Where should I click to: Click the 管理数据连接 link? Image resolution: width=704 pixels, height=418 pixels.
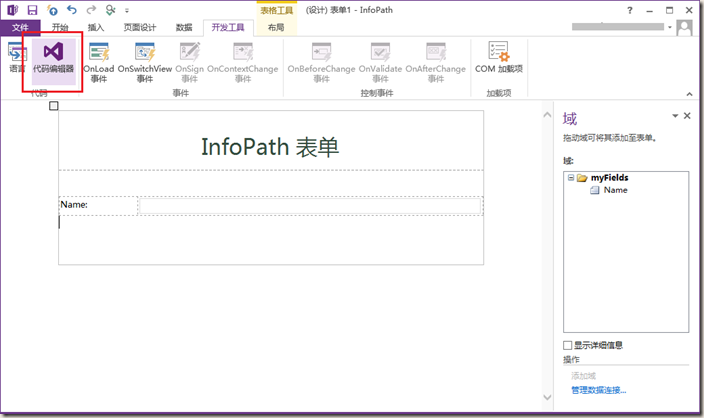click(598, 390)
